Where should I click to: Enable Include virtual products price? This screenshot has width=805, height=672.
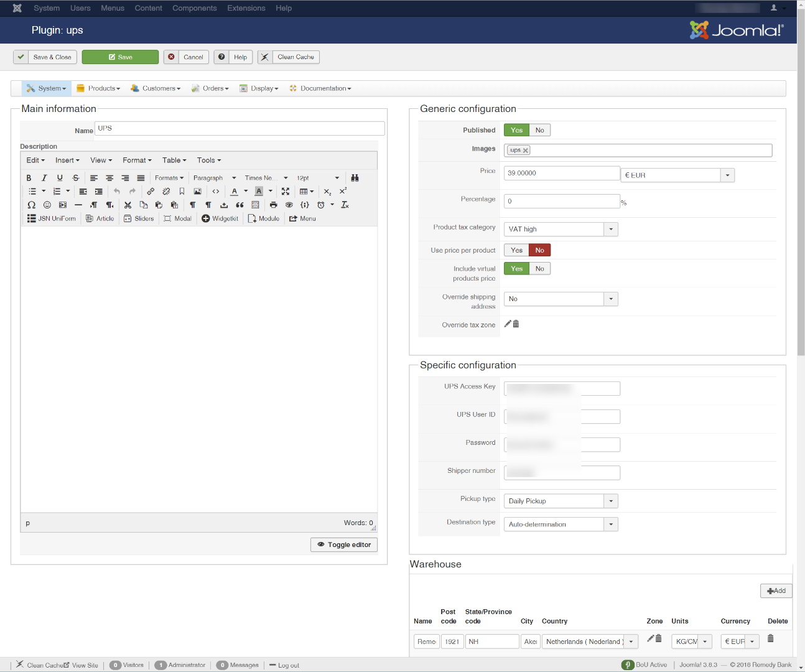coord(516,269)
